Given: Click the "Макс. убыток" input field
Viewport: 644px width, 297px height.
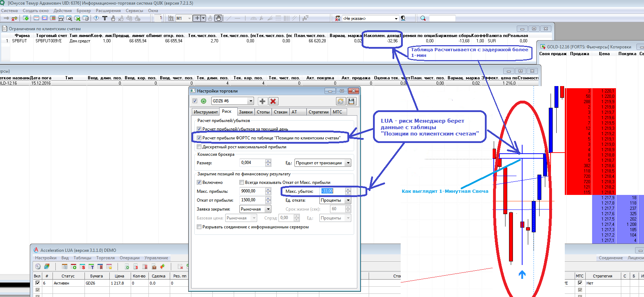Looking at the screenshot, I should 332,191.
